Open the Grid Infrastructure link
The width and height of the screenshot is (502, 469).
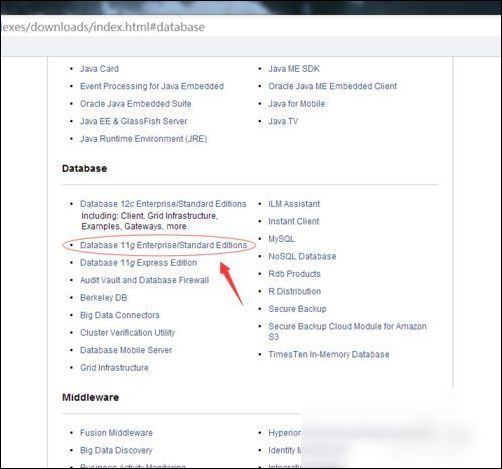pos(114,368)
